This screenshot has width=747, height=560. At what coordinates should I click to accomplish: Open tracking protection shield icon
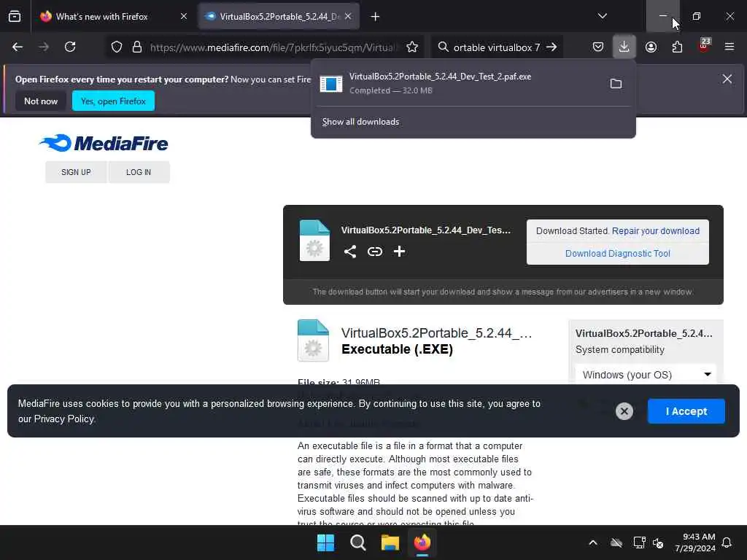[117, 47]
